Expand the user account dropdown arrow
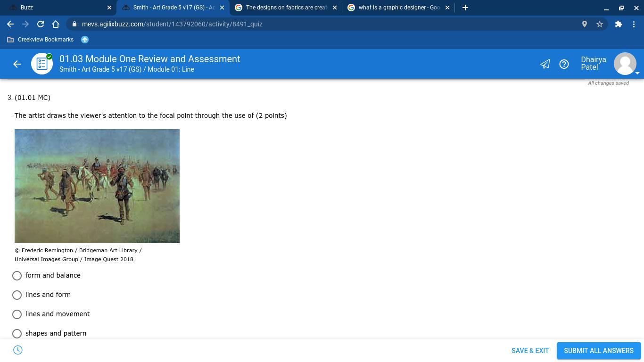Screen dimensions: 644x362 pos(637,73)
